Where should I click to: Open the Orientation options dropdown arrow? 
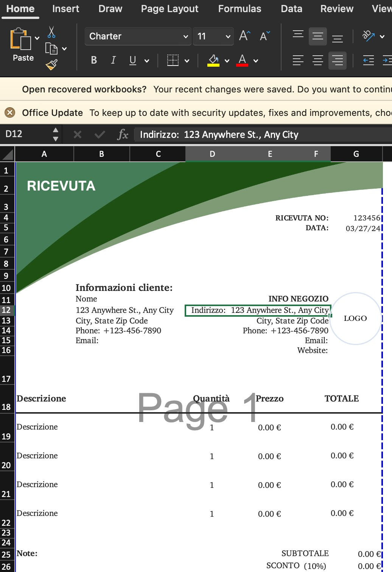coord(382,36)
